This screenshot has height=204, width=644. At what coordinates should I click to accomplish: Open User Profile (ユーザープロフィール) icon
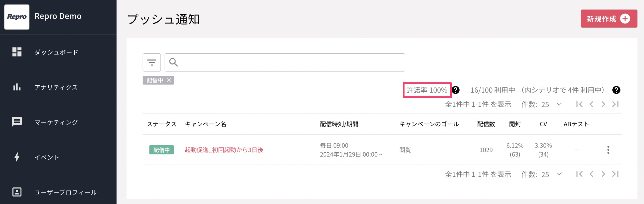[x=17, y=192]
